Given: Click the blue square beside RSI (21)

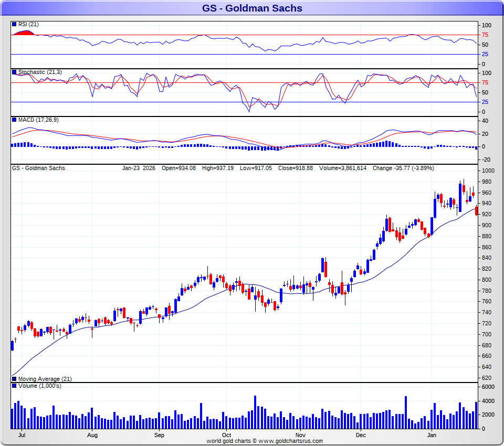Looking at the screenshot, I should [14, 25].
